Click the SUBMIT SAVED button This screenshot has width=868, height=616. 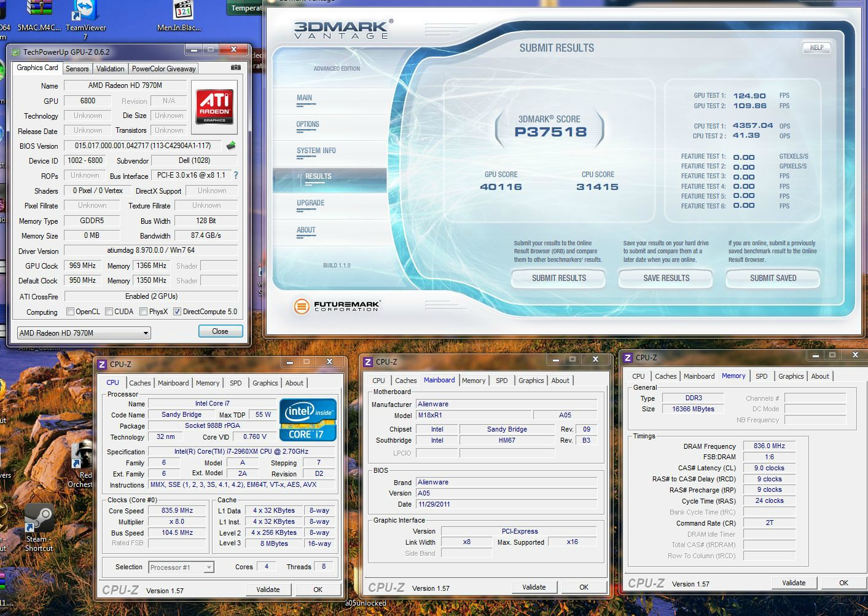point(773,278)
